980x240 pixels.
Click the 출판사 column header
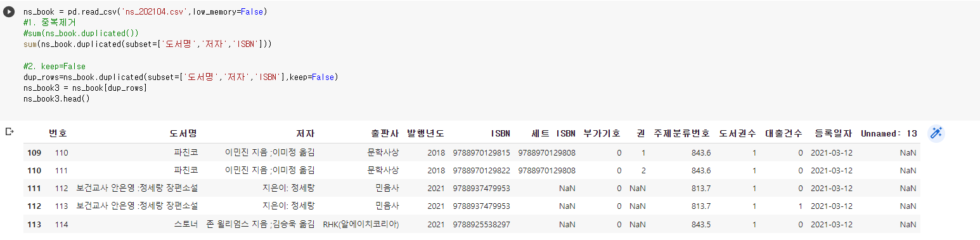coord(385,133)
